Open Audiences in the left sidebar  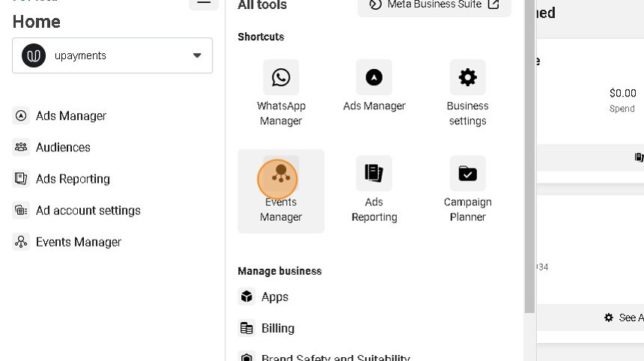(x=52, y=148)
